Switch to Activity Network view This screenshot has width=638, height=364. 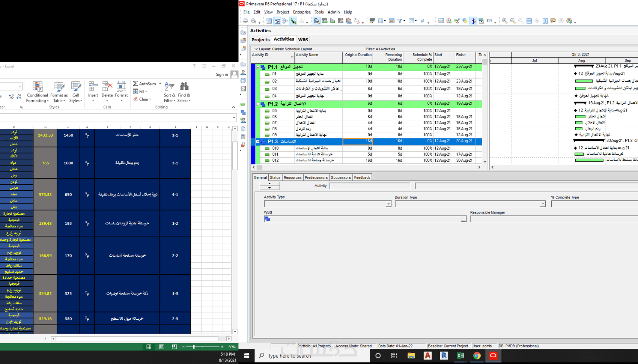pos(285,21)
